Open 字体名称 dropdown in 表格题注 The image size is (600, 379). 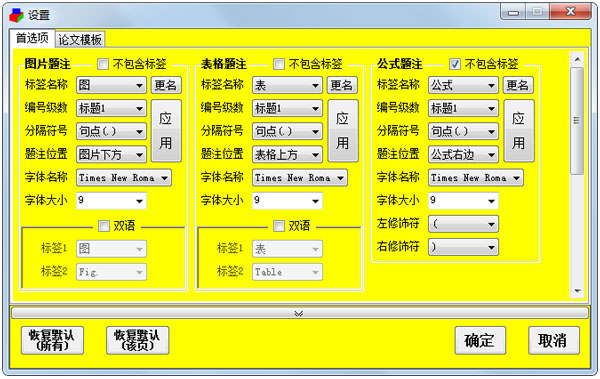pyautogui.click(x=300, y=178)
